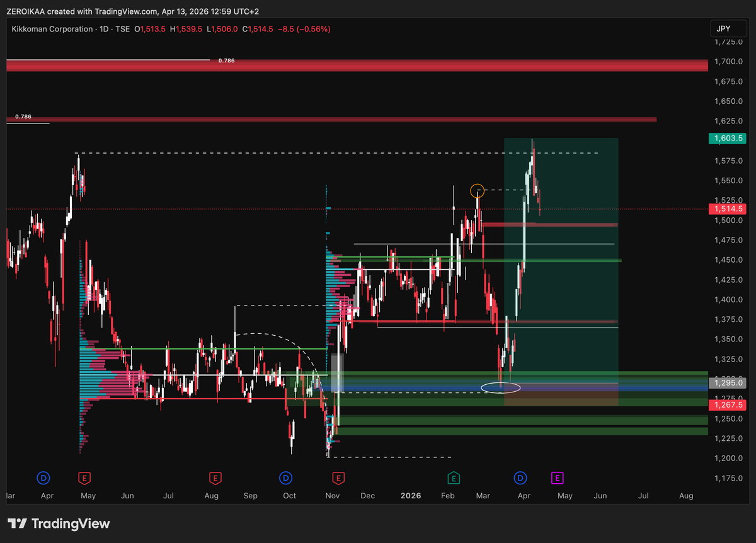This screenshot has width=756, height=543.
Task: Click the gray 1,295.0 price label
Action: point(728,383)
